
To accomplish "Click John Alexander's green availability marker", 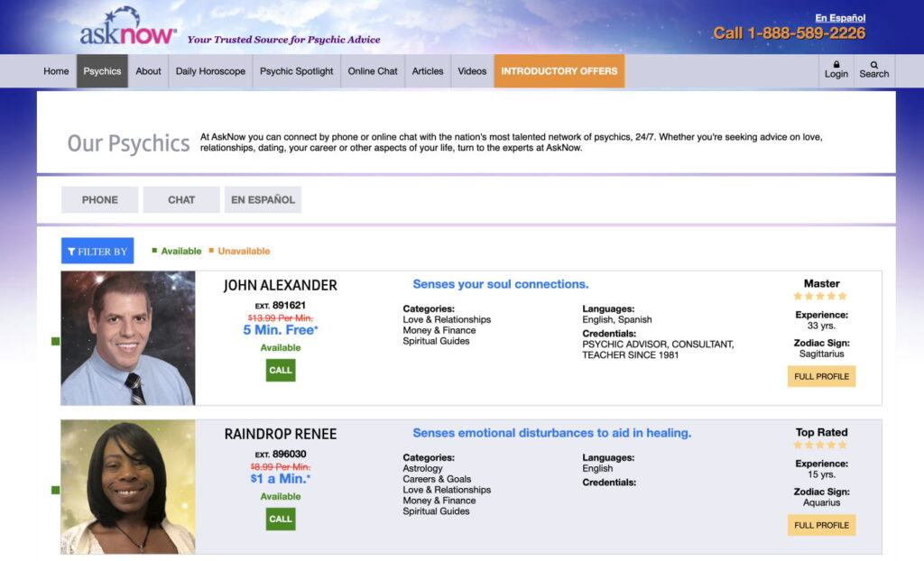I will (55, 341).
